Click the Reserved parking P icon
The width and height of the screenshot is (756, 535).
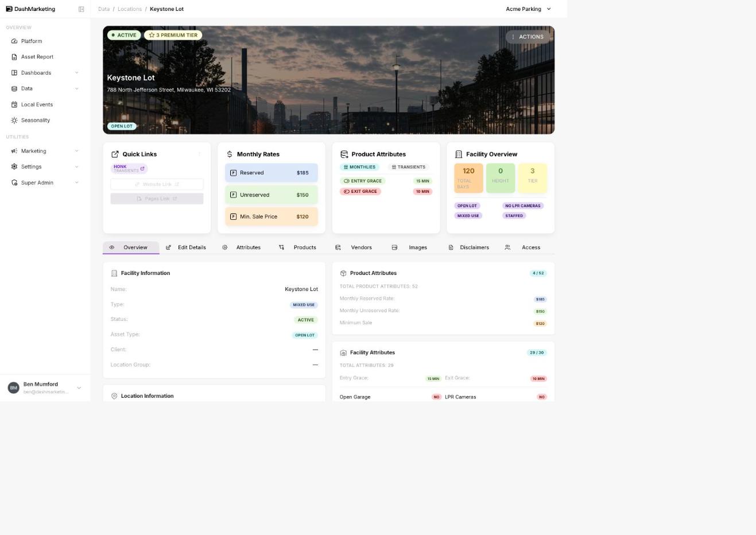(233, 173)
